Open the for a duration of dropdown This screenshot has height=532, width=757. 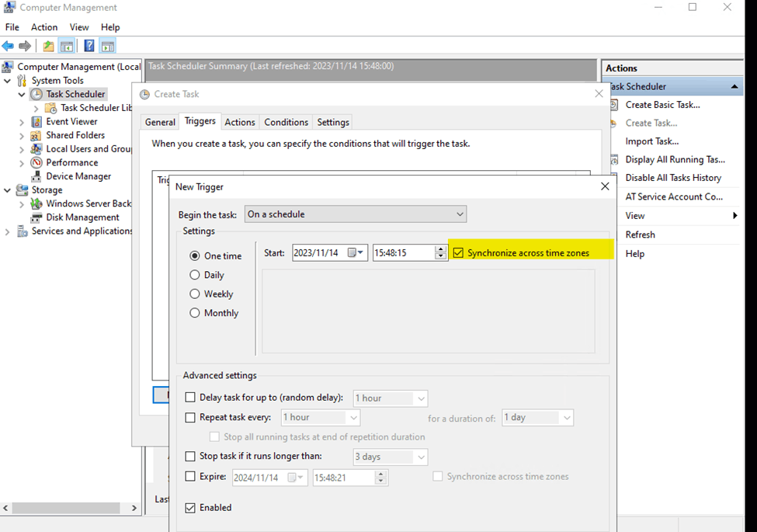coord(538,418)
